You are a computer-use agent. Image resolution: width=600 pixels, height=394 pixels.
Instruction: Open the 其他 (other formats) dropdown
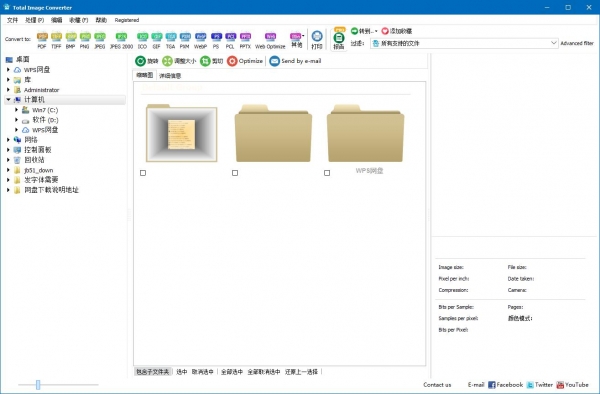[297, 40]
